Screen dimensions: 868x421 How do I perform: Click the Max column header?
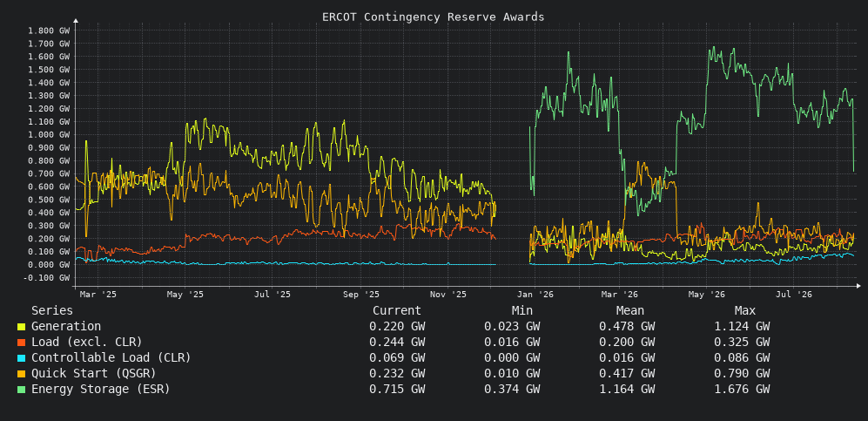745,311
